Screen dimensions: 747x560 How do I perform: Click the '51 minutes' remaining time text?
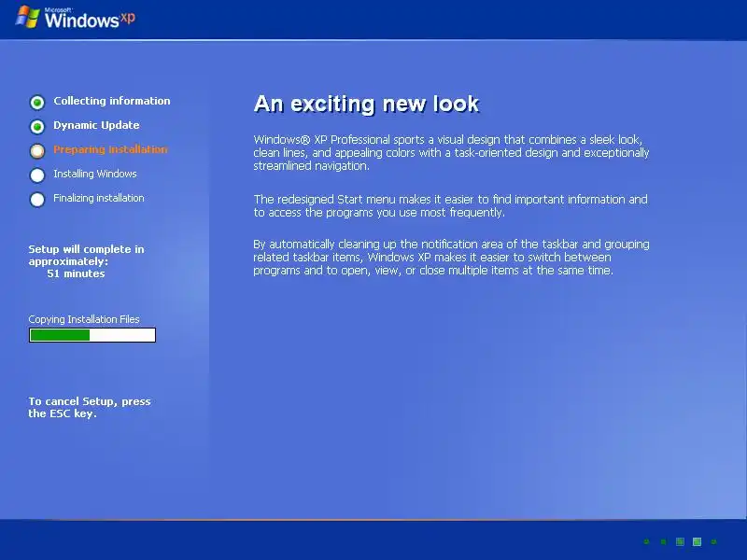click(76, 273)
